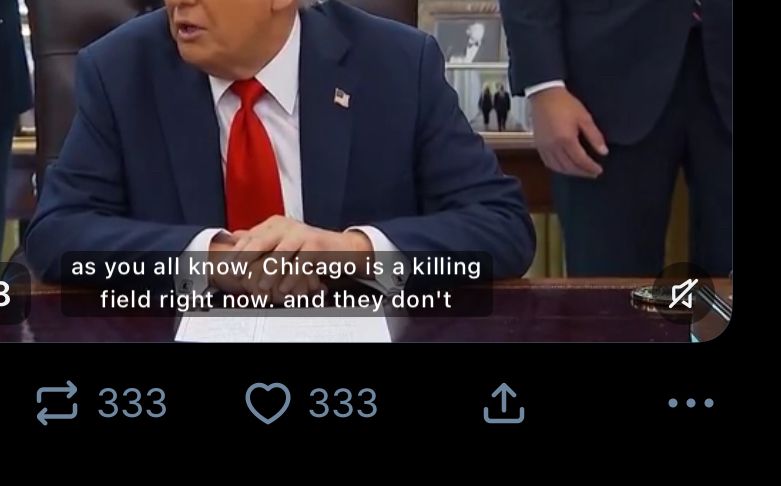Click the caption line mentioning Chicago
This screenshot has width=781, height=486.
tap(276, 267)
